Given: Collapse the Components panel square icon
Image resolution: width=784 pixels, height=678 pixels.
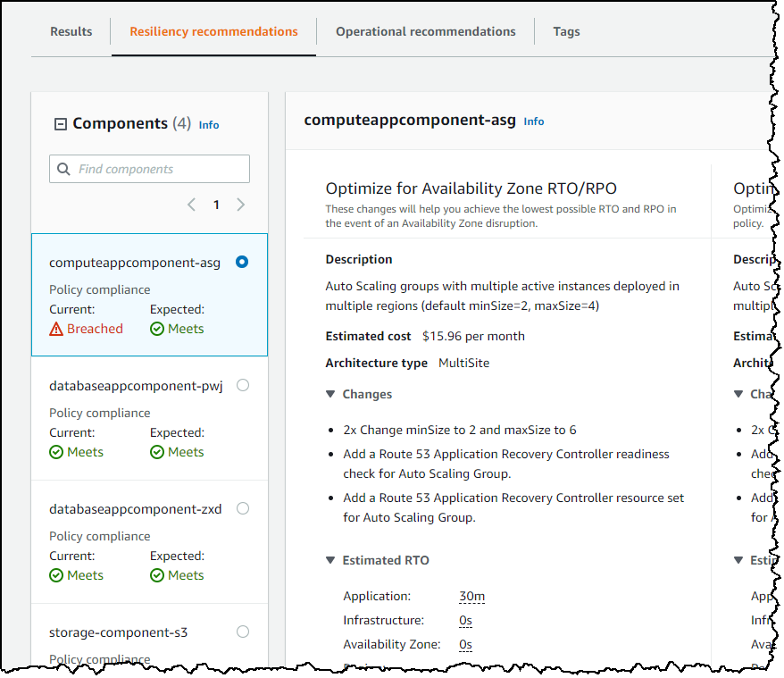Looking at the screenshot, I should tap(61, 124).
